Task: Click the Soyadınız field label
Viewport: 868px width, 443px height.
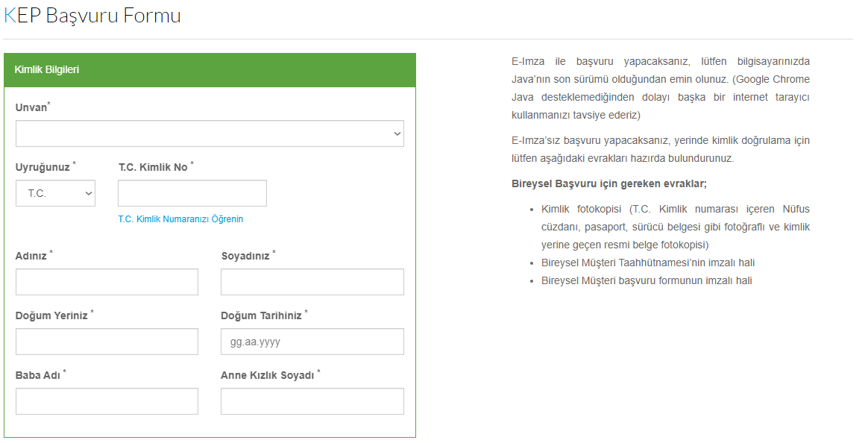Action: (248, 255)
